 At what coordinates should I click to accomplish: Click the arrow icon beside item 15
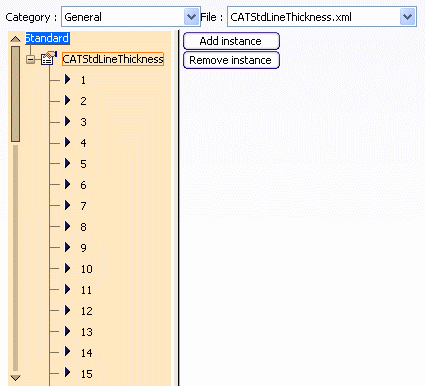(68, 372)
